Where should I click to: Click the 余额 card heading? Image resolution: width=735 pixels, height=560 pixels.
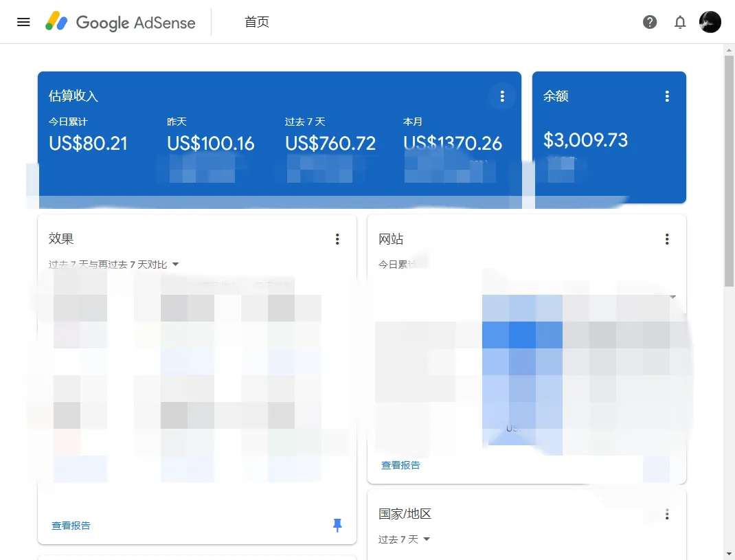556,96
